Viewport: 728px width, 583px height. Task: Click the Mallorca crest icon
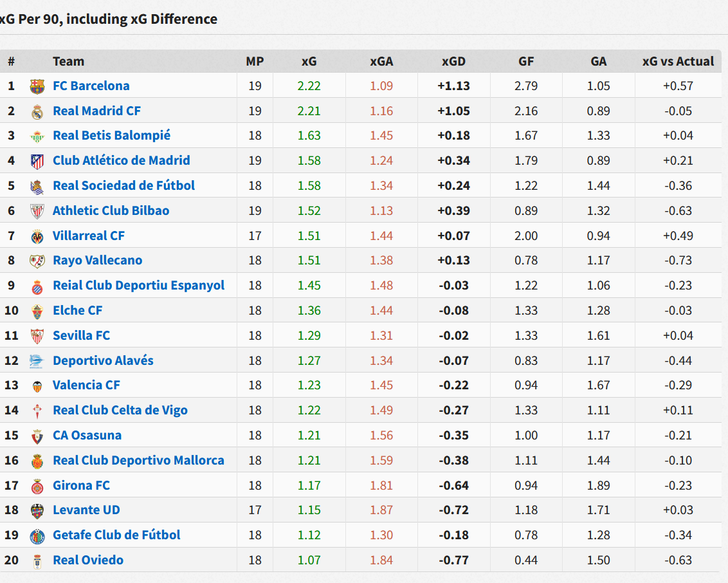click(x=37, y=461)
